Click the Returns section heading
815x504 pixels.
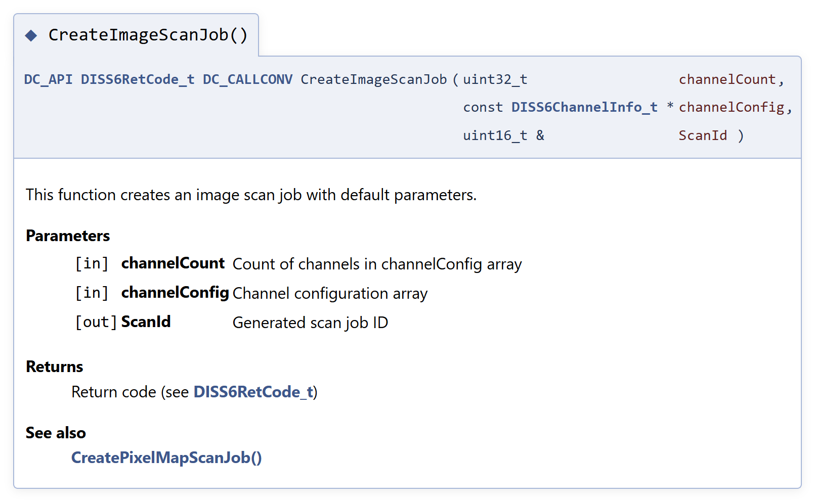coord(55,366)
